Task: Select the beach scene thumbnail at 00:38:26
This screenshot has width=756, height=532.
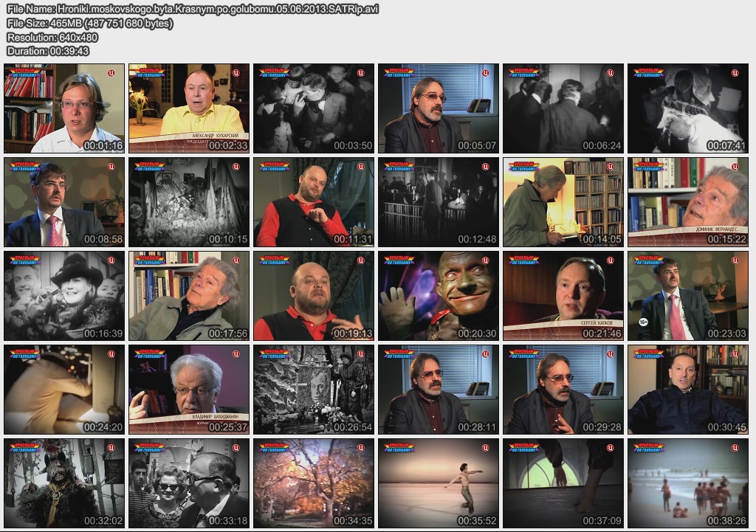Action: (x=688, y=483)
